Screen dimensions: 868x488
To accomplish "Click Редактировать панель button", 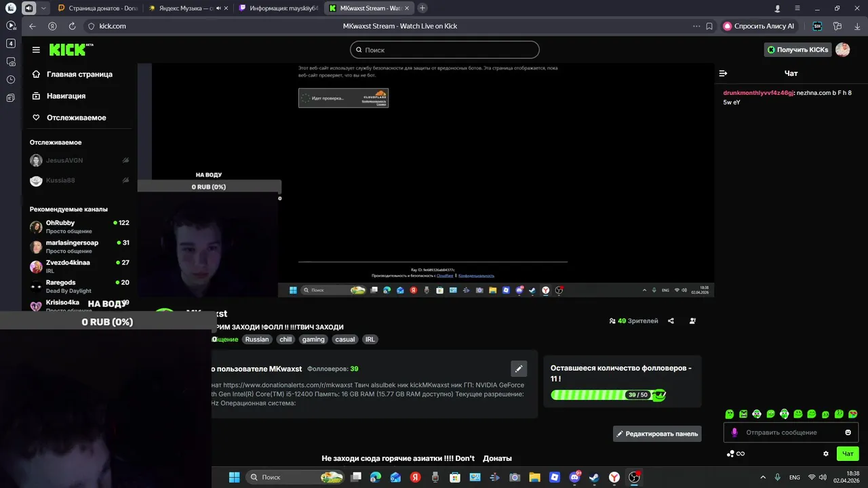I will (x=657, y=434).
